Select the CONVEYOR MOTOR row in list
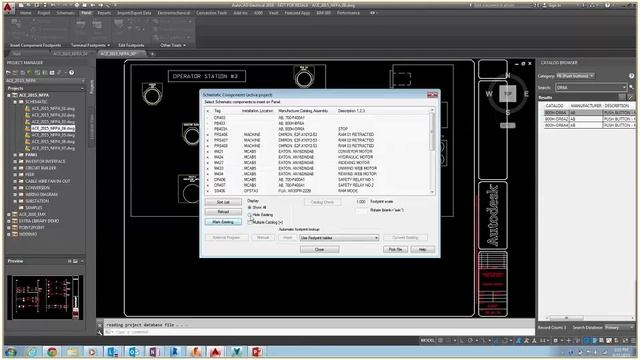 tap(318, 151)
